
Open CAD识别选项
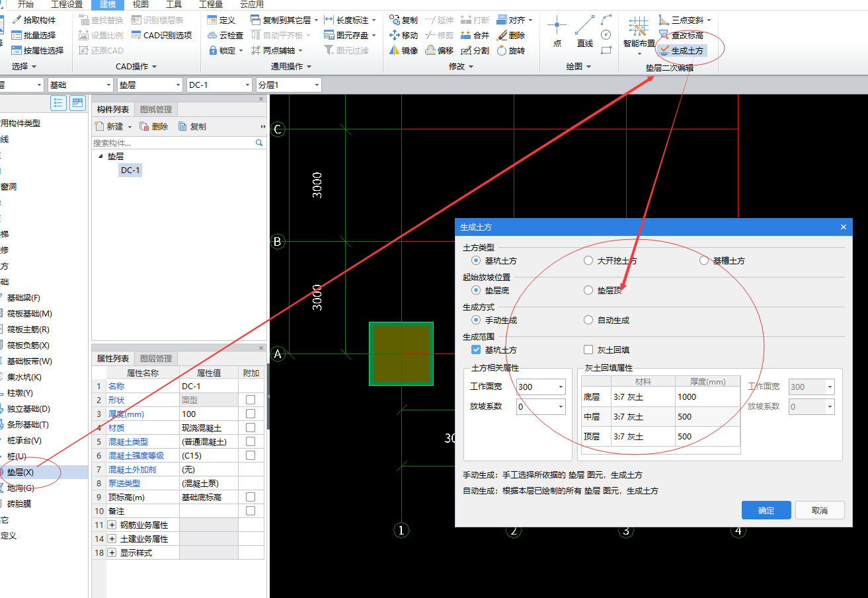[162, 35]
